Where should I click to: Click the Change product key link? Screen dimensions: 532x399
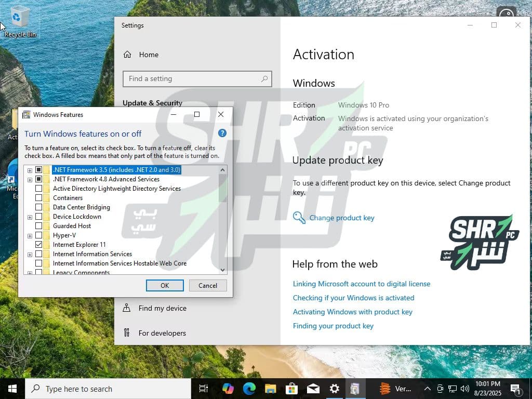(x=342, y=218)
